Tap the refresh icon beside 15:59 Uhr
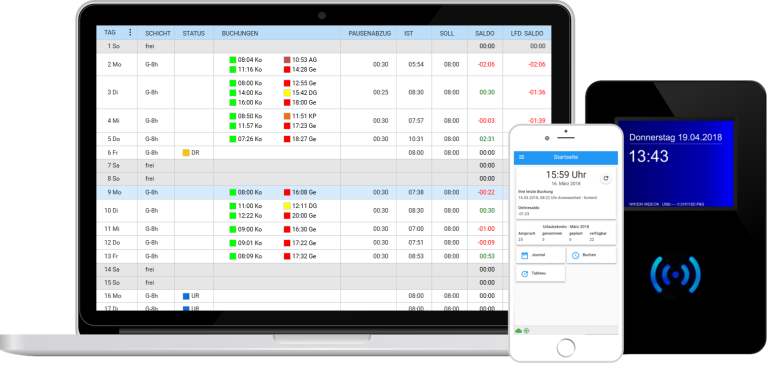 (x=606, y=179)
